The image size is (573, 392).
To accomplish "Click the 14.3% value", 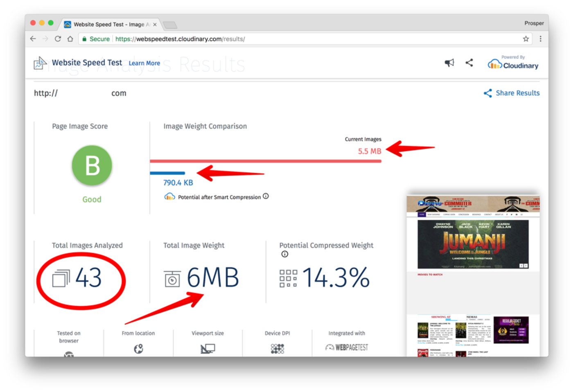I will click(336, 278).
